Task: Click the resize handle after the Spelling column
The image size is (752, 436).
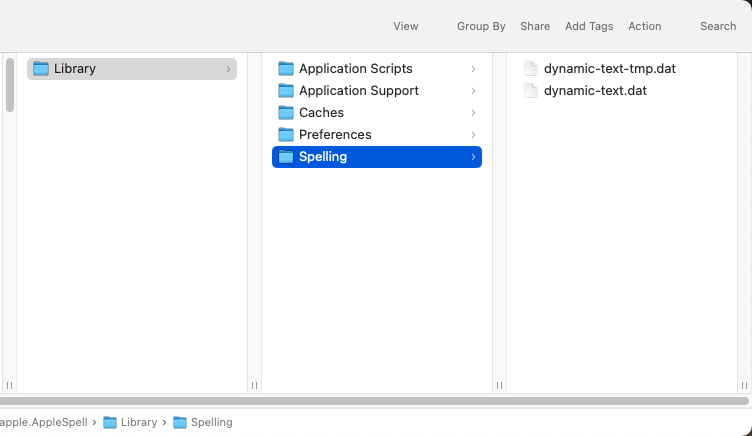Action: [x=499, y=386]
